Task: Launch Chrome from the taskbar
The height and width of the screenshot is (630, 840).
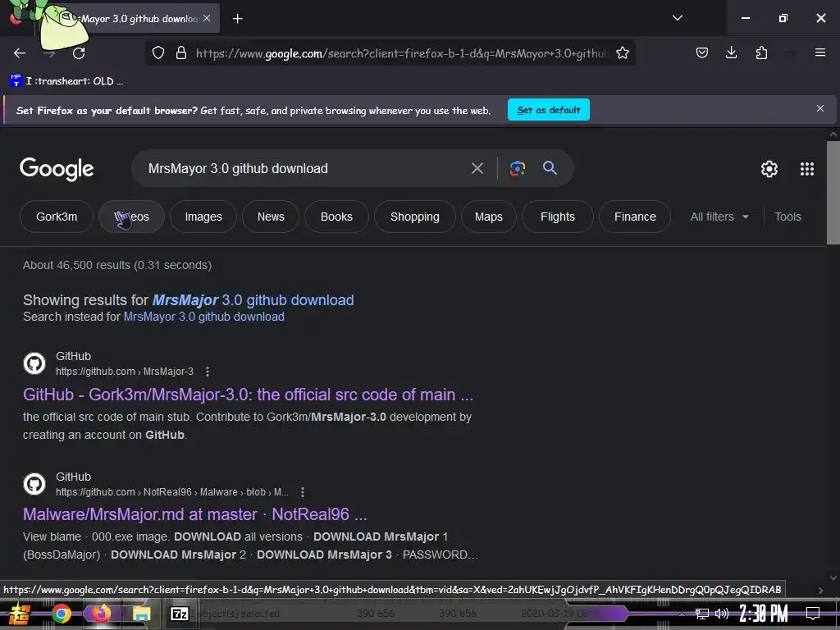Action: pyautogui.click(x=62, y=614)
